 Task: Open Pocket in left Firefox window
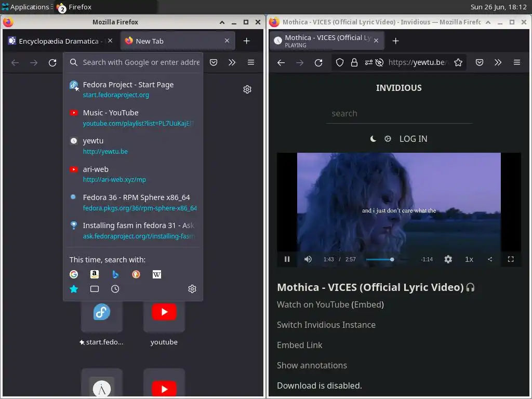coord(214,62)
